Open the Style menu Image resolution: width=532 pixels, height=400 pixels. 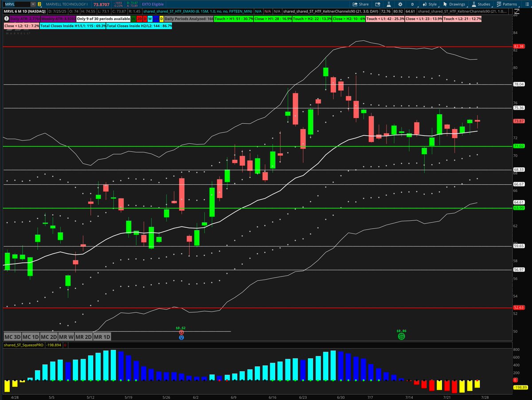pos(429,4)
